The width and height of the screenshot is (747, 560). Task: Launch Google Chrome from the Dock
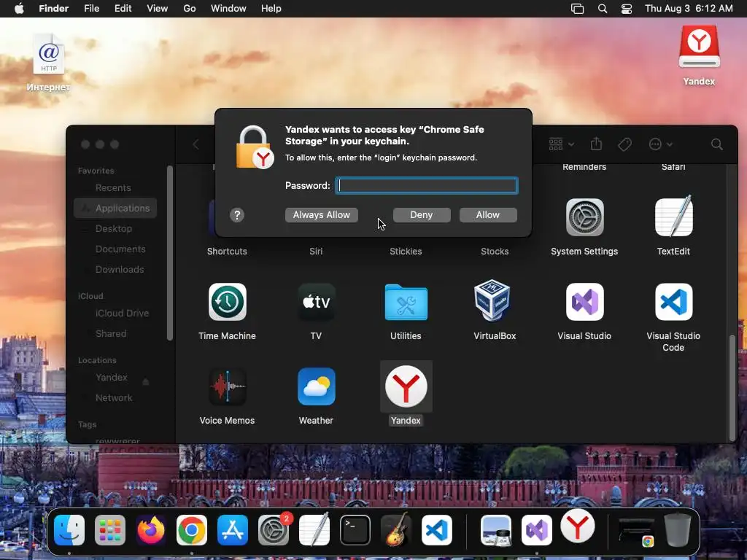[192, 530]
